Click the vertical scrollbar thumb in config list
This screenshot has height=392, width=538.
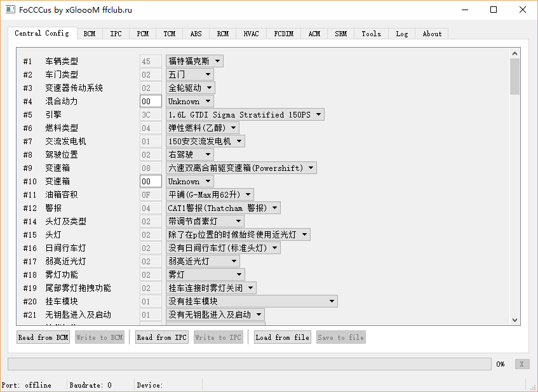514,75
